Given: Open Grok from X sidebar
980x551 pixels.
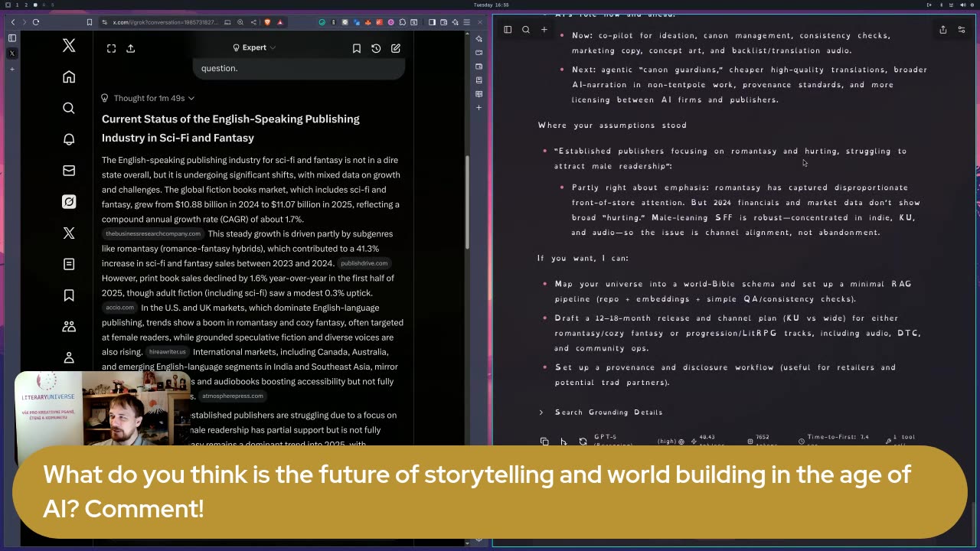Looking at the screenshot, I should pyautogui.click(x=69, y=202).
